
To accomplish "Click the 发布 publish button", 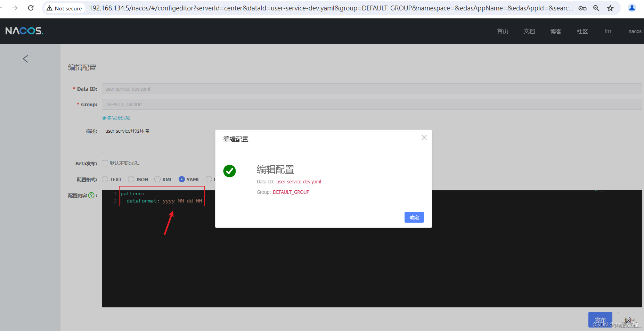I will click(x=600, y=320).
